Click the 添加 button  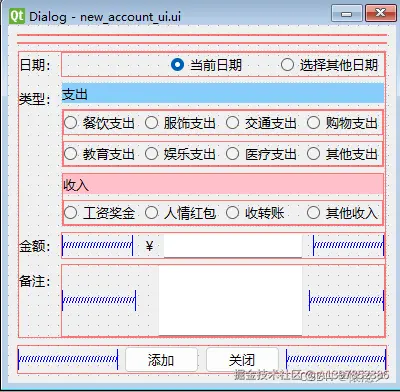(x=161, y=360)
